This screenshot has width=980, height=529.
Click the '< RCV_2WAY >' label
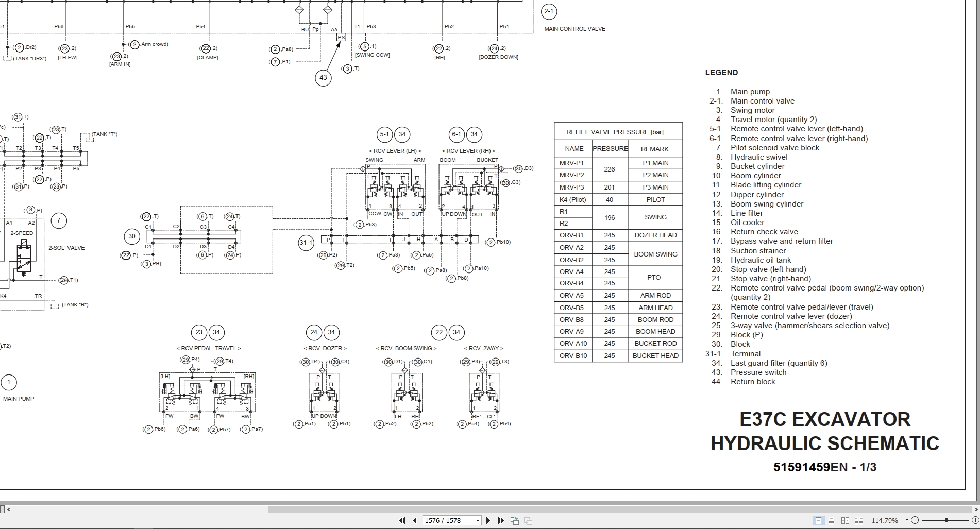[x=484, y=348]
